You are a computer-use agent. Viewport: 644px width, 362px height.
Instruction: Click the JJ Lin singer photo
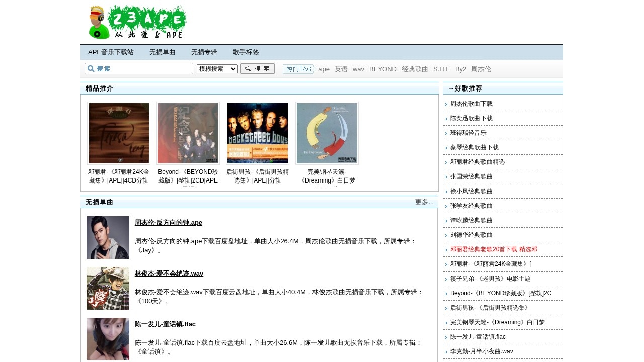pos(108,288)
